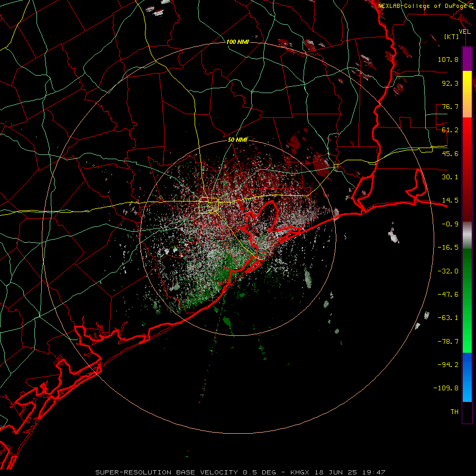The width and height of the screenshot is (476, 476).
Task: Click the -63.1 velocity scale value
Action: click(x=448, y=318)
